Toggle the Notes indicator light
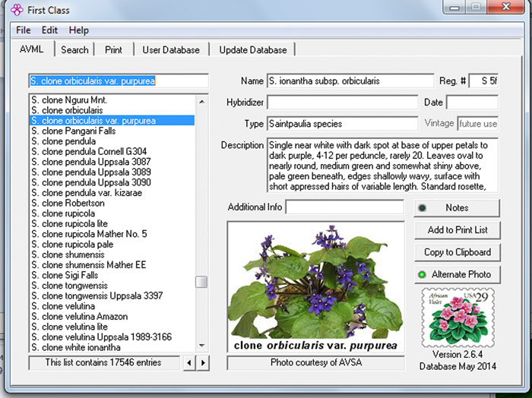The height and width of the screenshot is (398, 532). (422, 208)
